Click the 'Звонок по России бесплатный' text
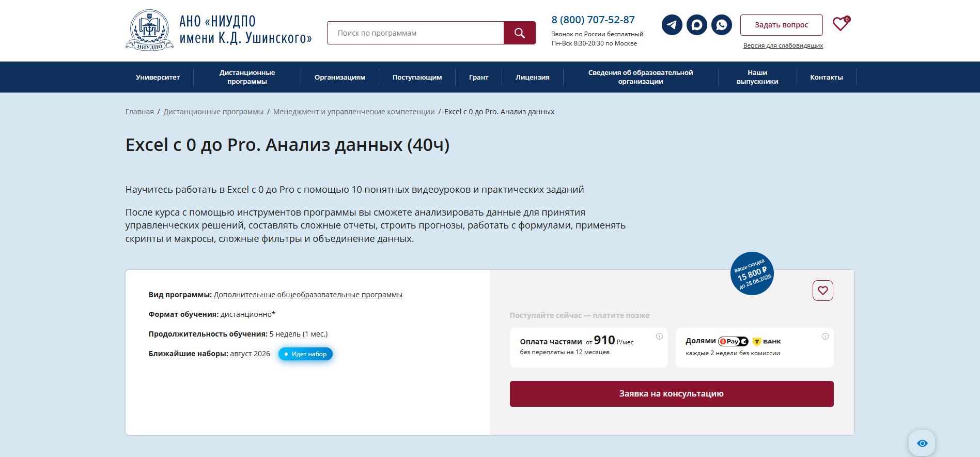The width and height of the screenshot is (980, 457). click(x=597, y=34)
